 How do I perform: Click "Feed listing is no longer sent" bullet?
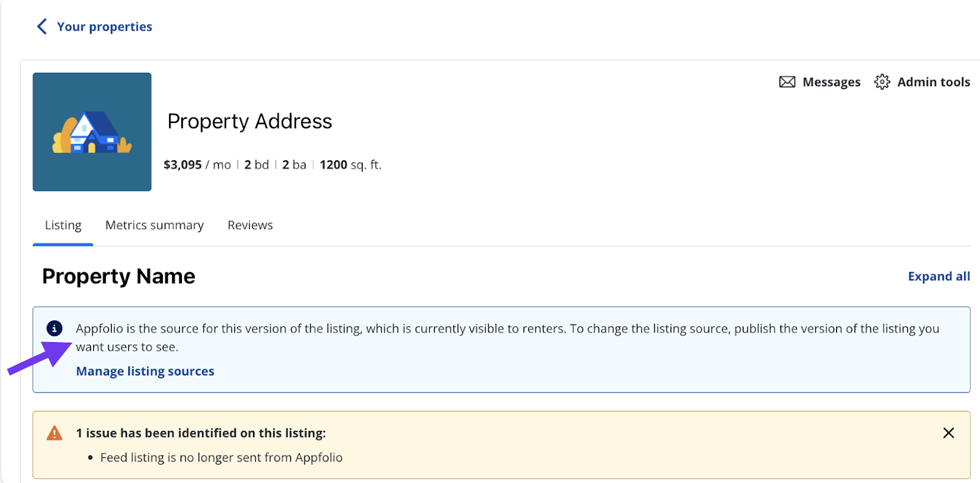(x=221, y=458)
